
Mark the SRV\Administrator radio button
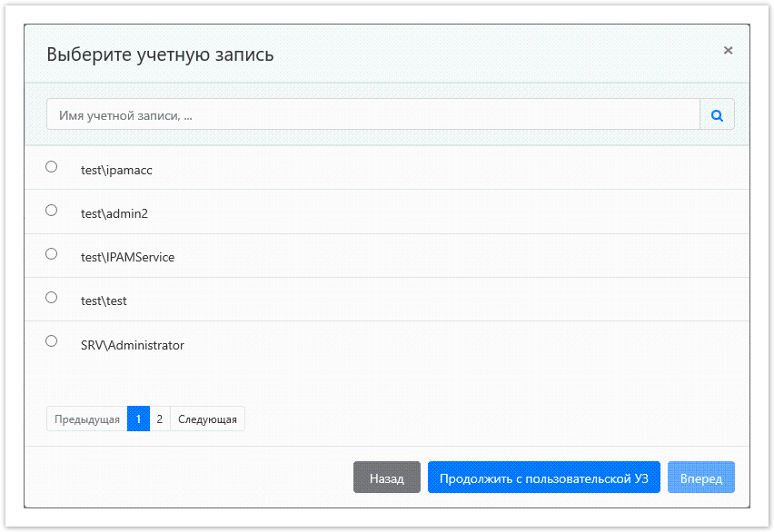(x=52, y=341)
